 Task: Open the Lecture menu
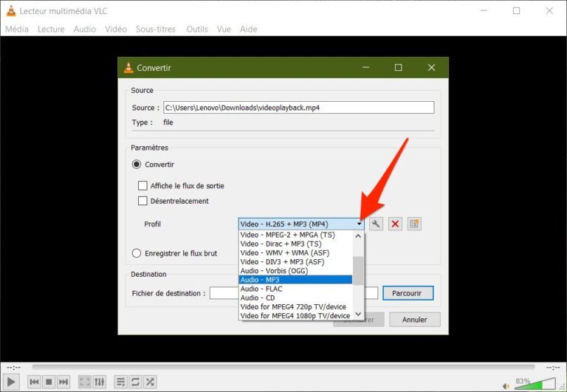(x=51, y=30)
